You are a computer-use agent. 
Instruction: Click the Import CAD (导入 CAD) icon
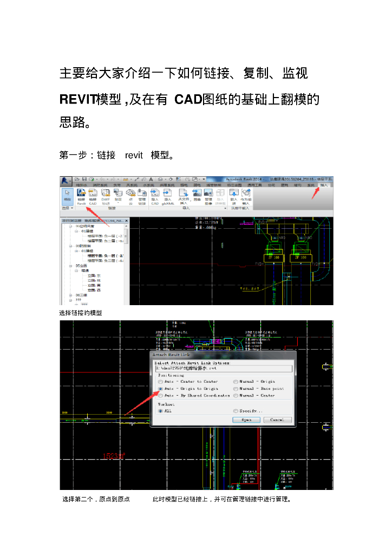point(155,196)
